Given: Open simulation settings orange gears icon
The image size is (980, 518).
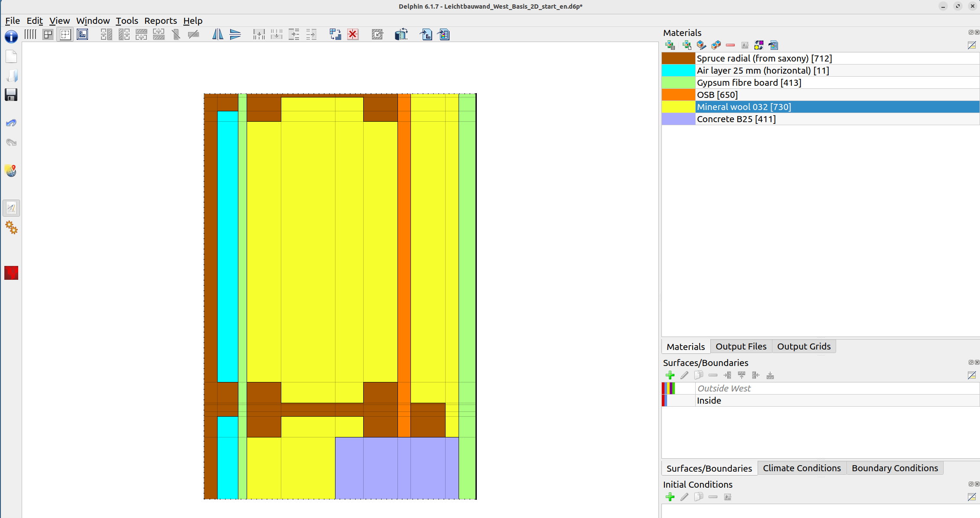Looking at the screenshot, I should [x=11, y=227].
